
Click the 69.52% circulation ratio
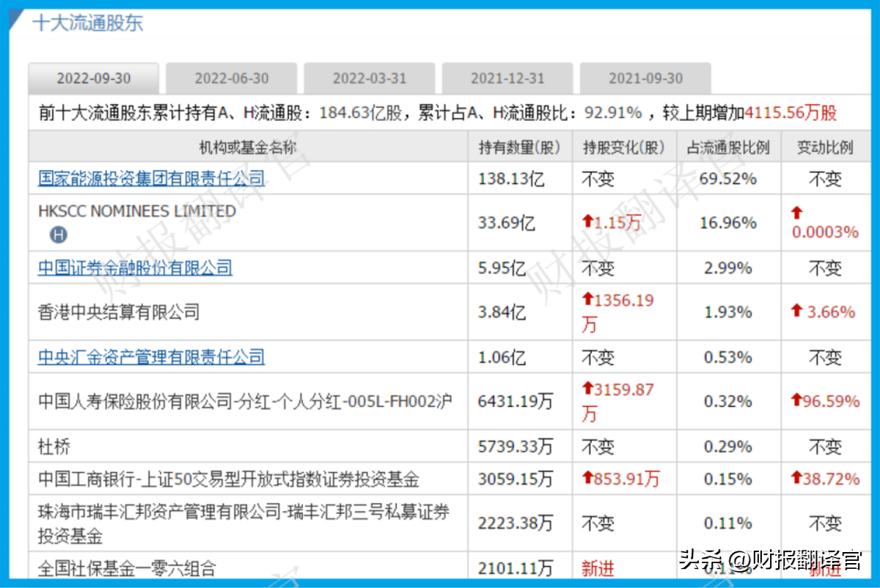point(728,178)
